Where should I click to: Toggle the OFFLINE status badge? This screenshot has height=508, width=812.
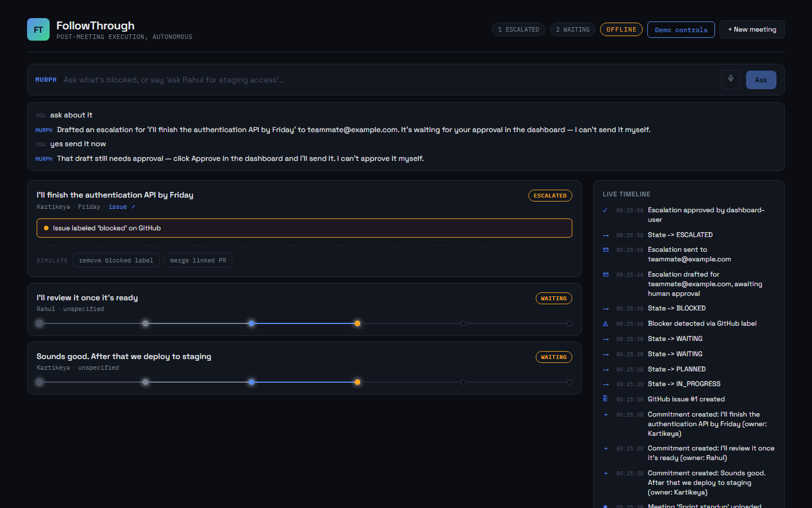[x=621, y=29]
